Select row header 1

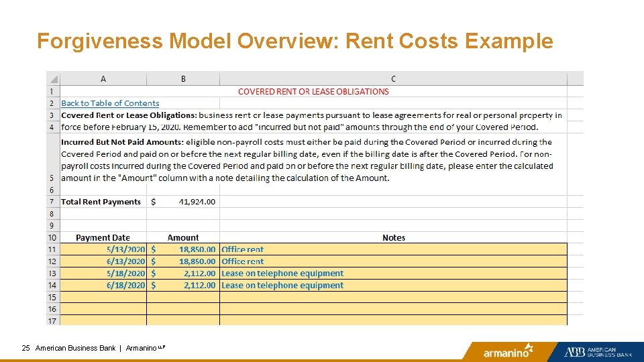point(53,92)
